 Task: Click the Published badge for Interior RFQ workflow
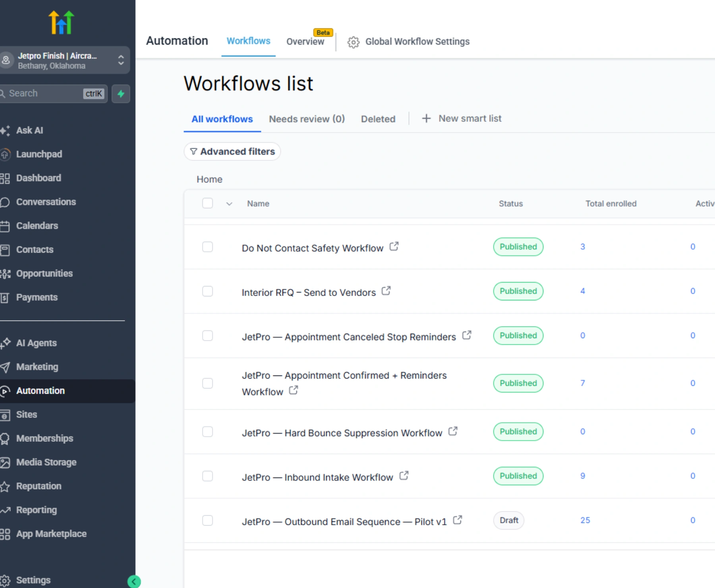518,291
